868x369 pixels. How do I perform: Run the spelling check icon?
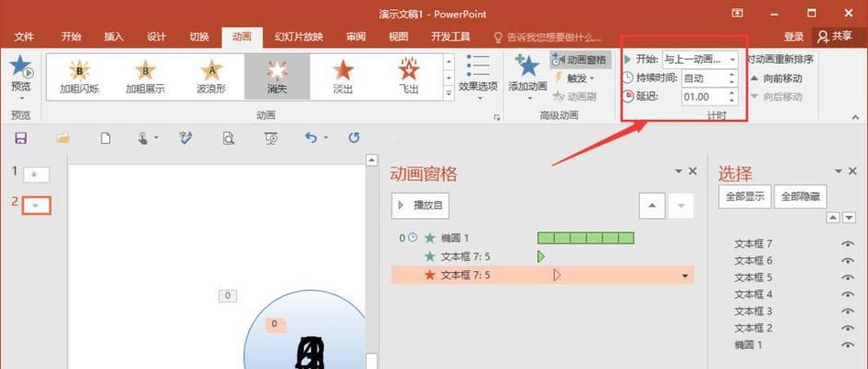point(186,138)
